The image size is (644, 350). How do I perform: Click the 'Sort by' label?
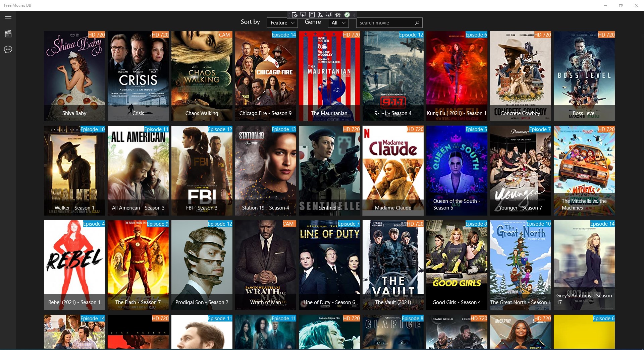click(250, 22)
